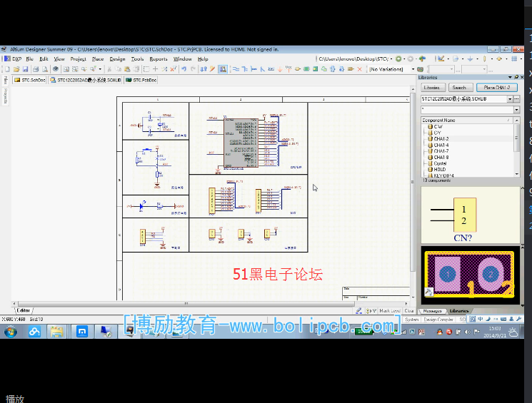This screenshot has width=532, height=403.
Task: Open No Variations dropdown
Action: coord(413,69)
